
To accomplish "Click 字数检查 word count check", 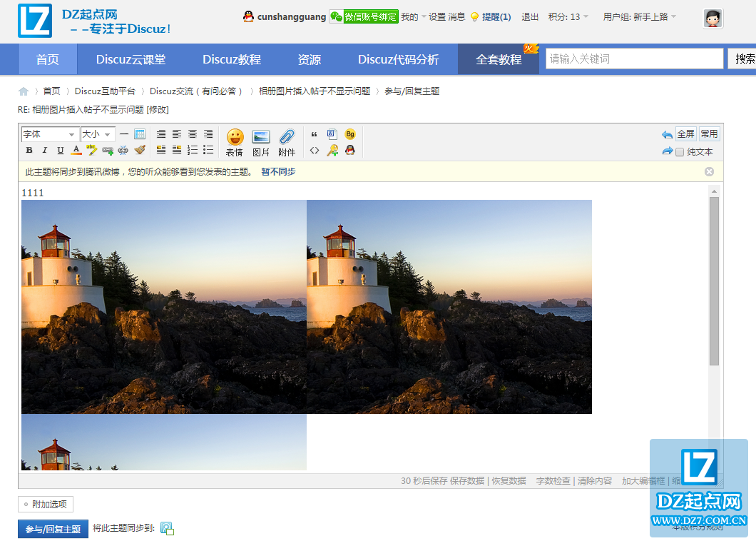I will pos(553,481).
